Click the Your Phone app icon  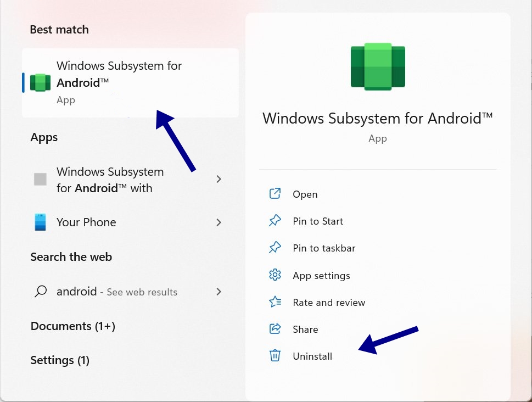click(40, 222)
